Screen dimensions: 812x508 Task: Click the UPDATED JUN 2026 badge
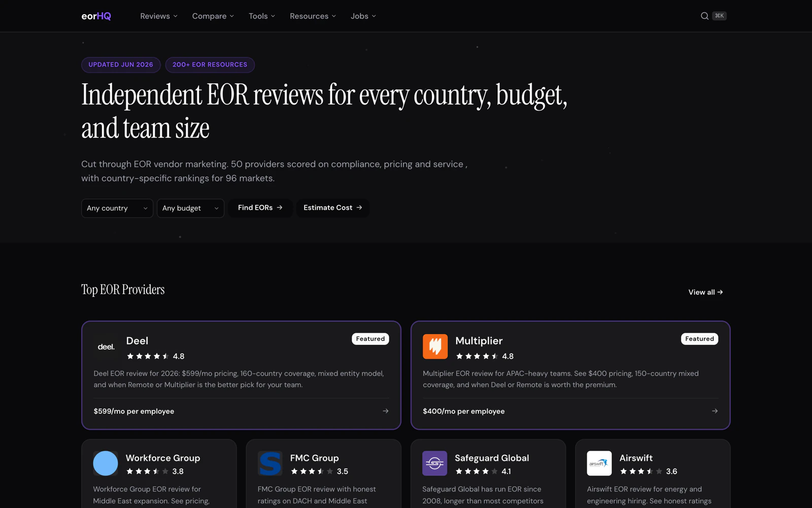click(x=121, y=65)
